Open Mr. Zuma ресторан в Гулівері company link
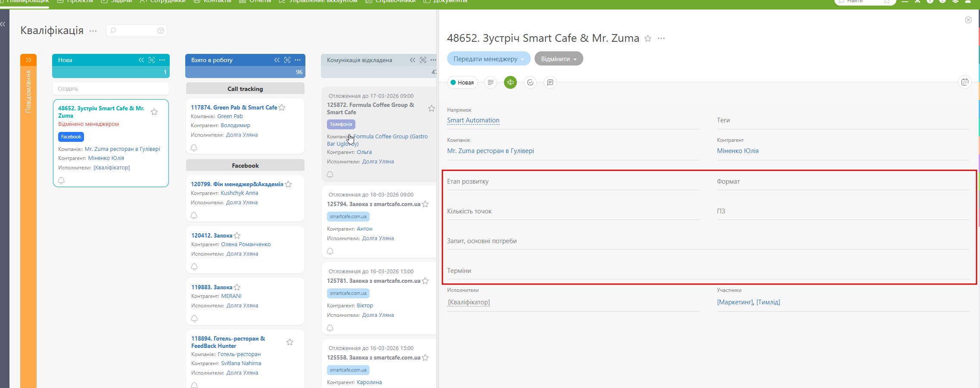Image resolution: width=980 pixels, height=388 pixels. coord(490,151)
